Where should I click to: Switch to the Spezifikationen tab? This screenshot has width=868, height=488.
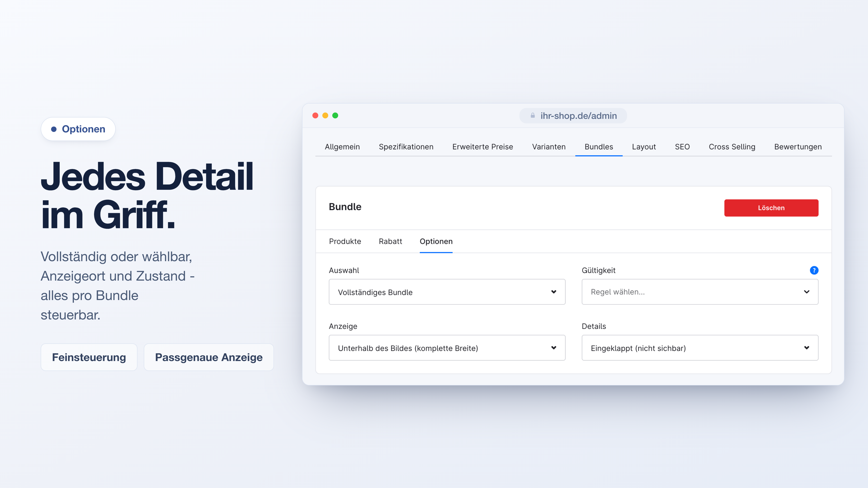(x=406, y=147)
